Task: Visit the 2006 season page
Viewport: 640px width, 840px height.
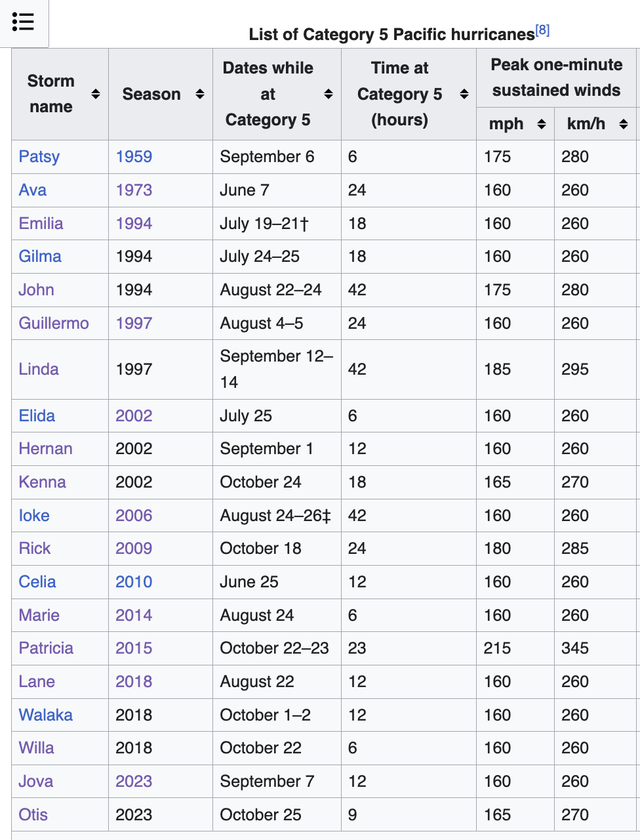Action: pyautogui.click(x=134, y=515)
